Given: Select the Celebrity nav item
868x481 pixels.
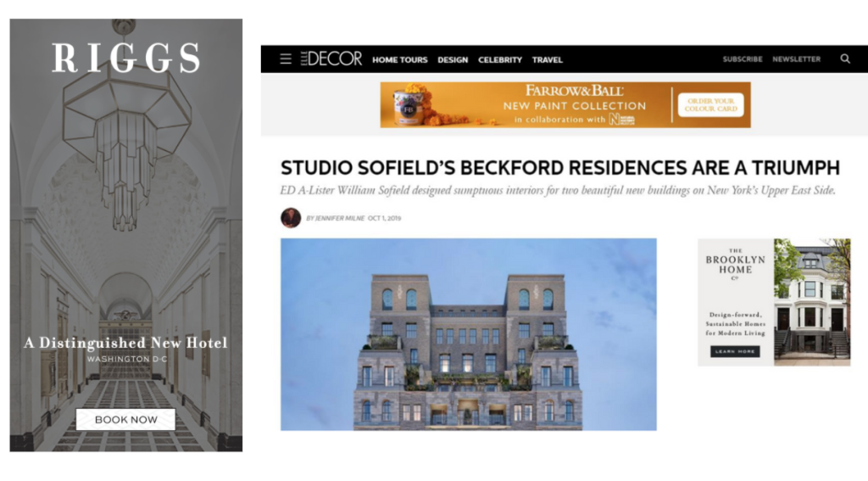Looking at the screenshot, I should [x=500, y=60].
